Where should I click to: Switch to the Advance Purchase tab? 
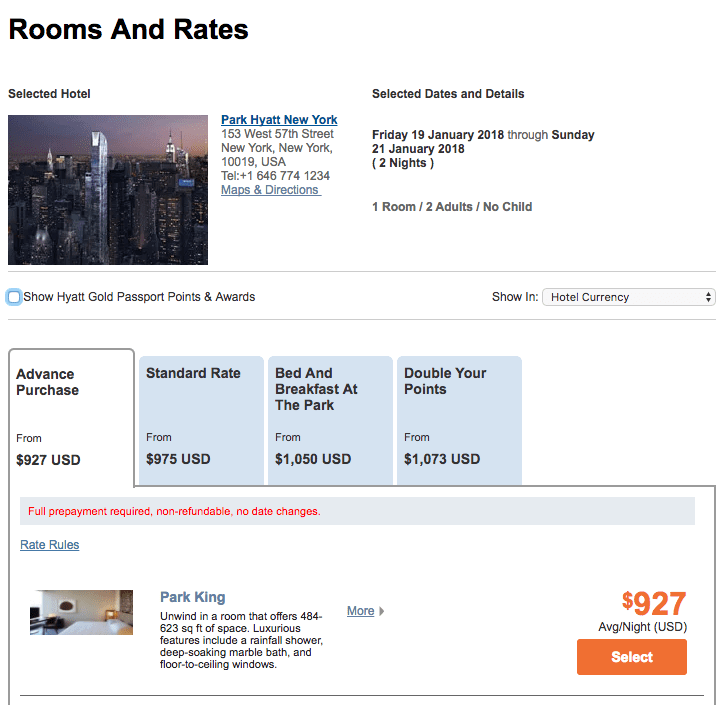tap(71, 418)
